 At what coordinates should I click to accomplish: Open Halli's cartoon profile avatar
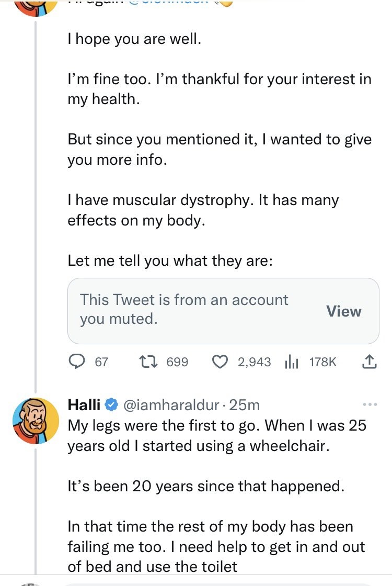36,421
